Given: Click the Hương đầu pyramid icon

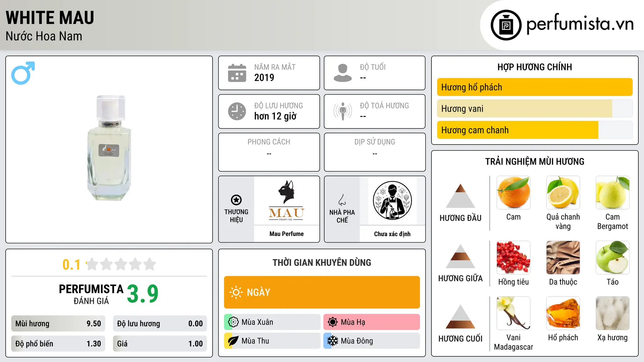Looking at the screenshot, I should point(460,196).
